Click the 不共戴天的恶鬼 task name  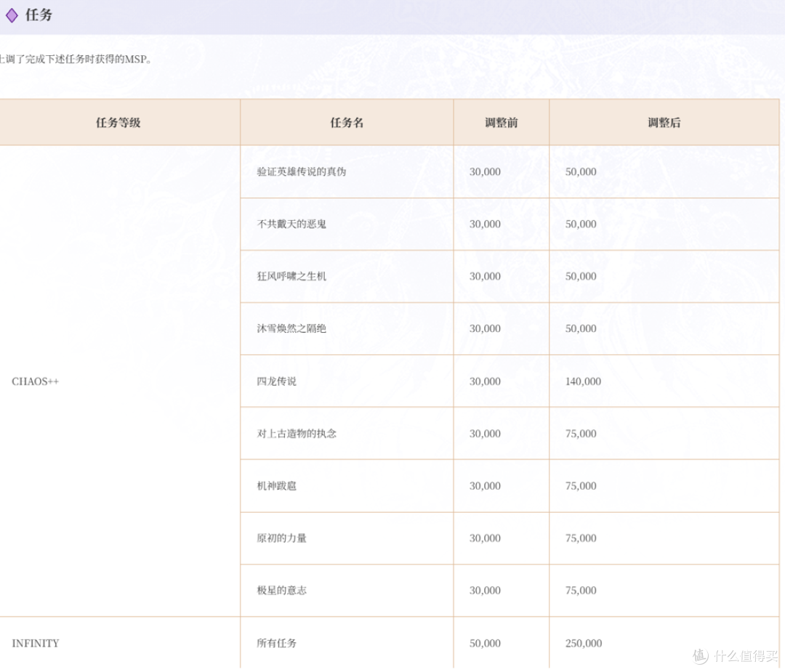coord(291,224)
